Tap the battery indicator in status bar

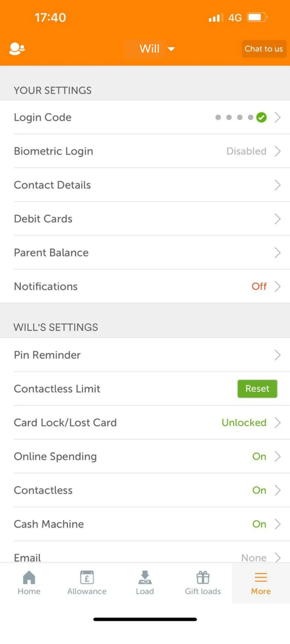(257, 18)
